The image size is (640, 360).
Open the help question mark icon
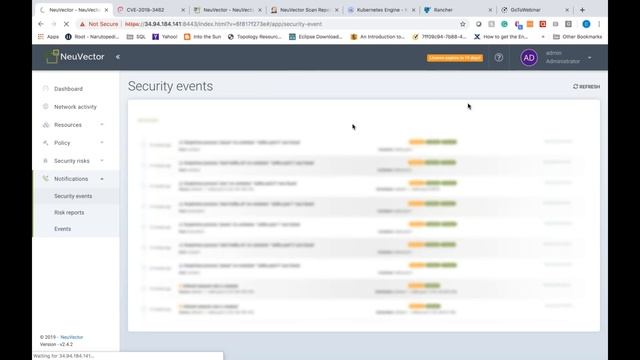tap(499, 58)
